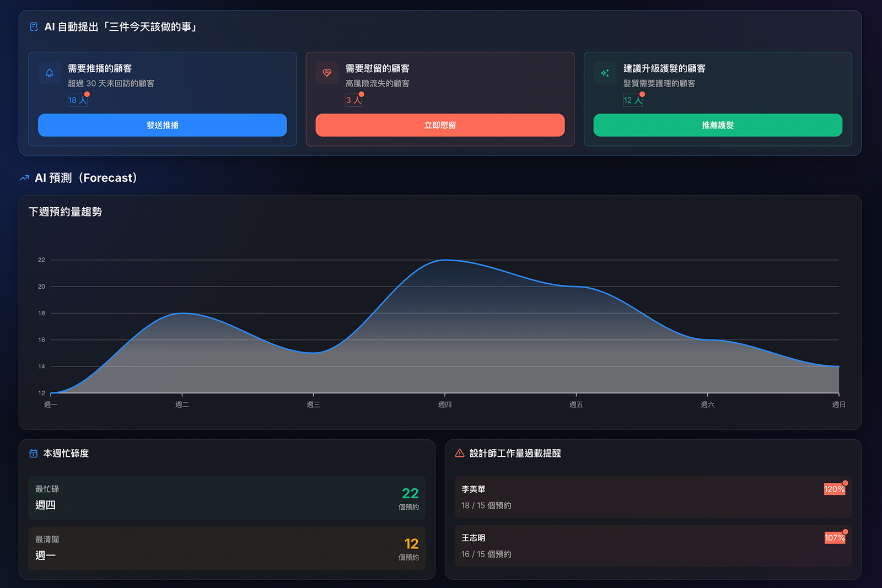Click the 120% overload badge for 李美華

click(x=834, y=489)
